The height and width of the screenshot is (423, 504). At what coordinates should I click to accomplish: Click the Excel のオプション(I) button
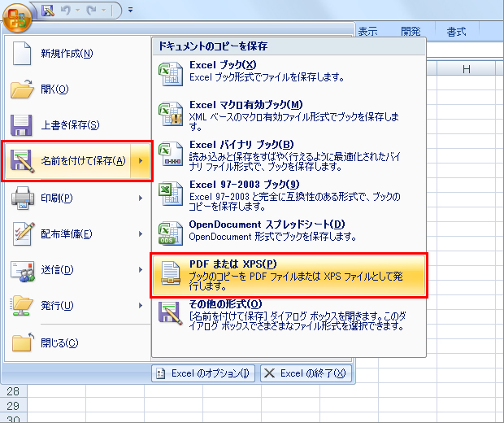203,373
